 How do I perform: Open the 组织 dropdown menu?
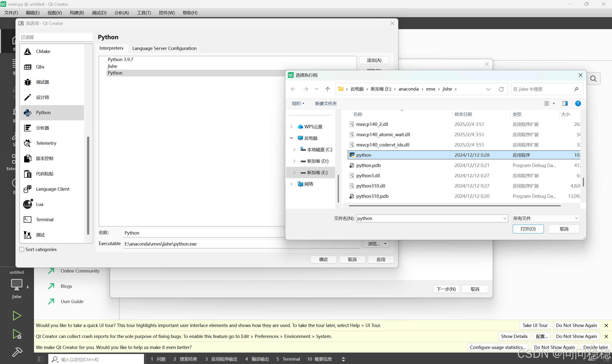[x=298, y=103]
